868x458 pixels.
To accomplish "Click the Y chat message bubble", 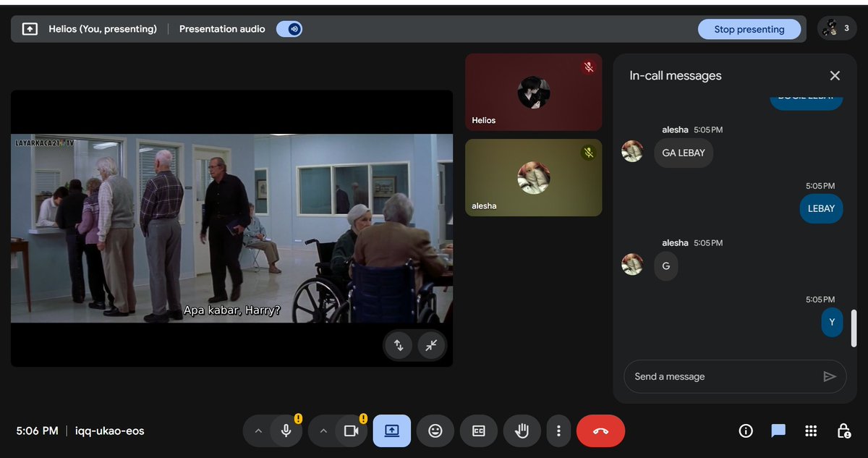I will (x=832, y=322).
